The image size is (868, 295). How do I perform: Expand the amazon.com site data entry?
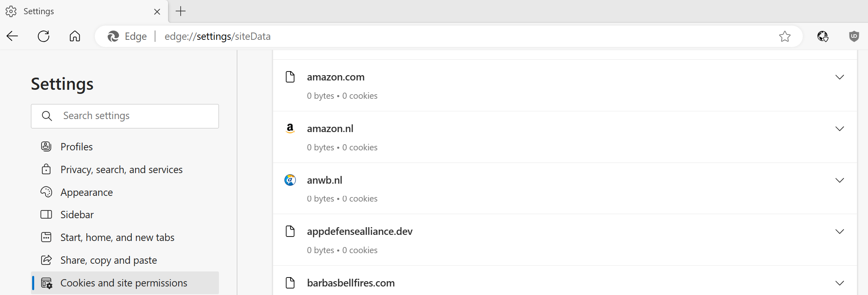[840, 77]
